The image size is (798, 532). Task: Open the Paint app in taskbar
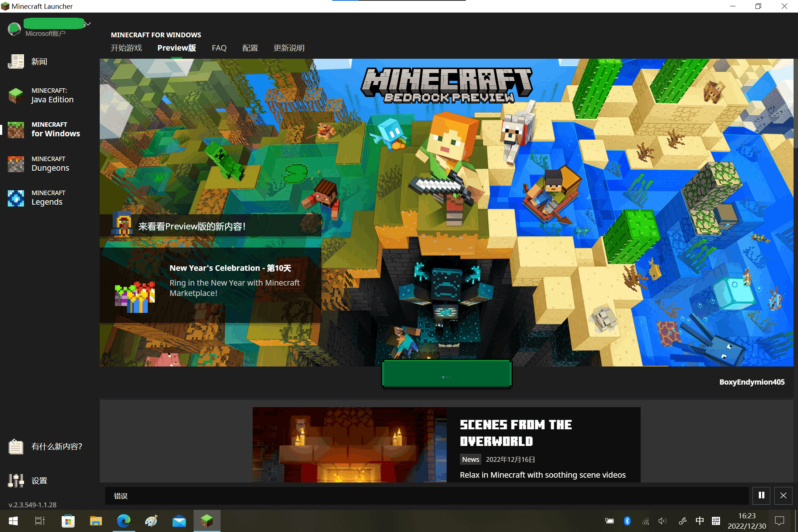[x=151, y=521]
